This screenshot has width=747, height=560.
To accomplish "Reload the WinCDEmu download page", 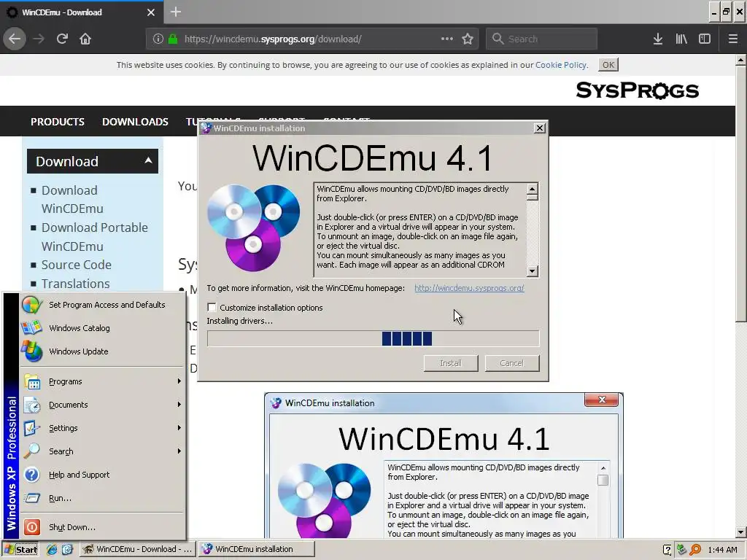I will point(62,39).
